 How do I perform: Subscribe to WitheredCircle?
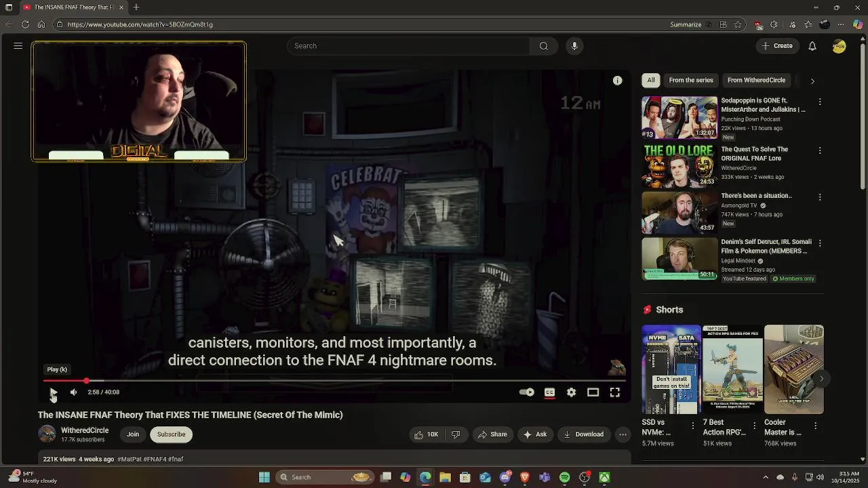(171, 434)
